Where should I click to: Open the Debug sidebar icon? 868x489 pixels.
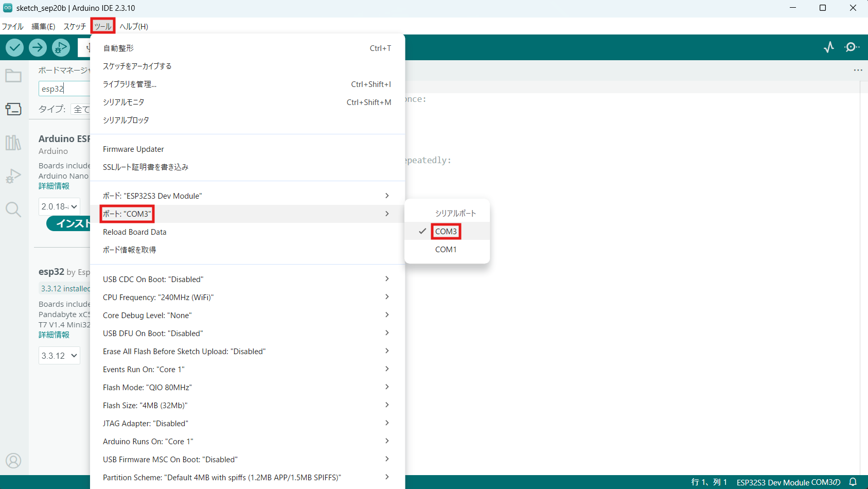tap(13, 176)
